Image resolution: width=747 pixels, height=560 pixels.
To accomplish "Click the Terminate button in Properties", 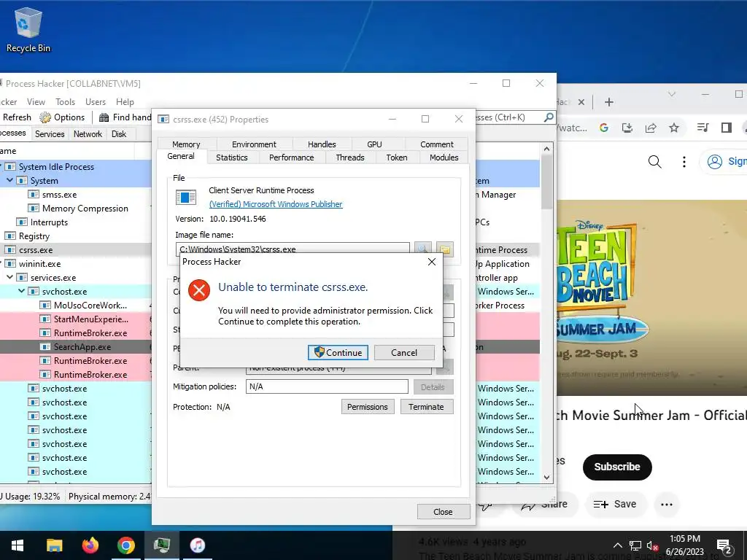I will coord(426,407).
